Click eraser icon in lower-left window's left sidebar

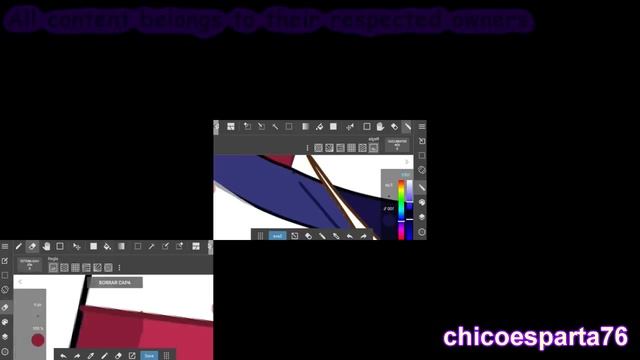tap(5, 307)
